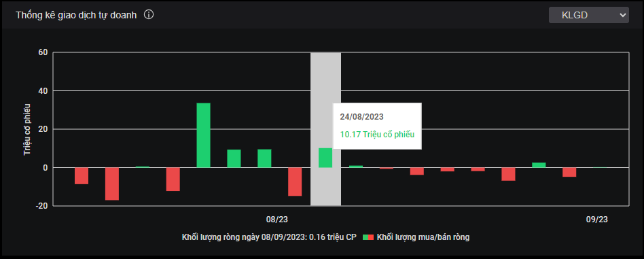Click the Thống kê giao dịch tự doanh title

pos(76,15)
